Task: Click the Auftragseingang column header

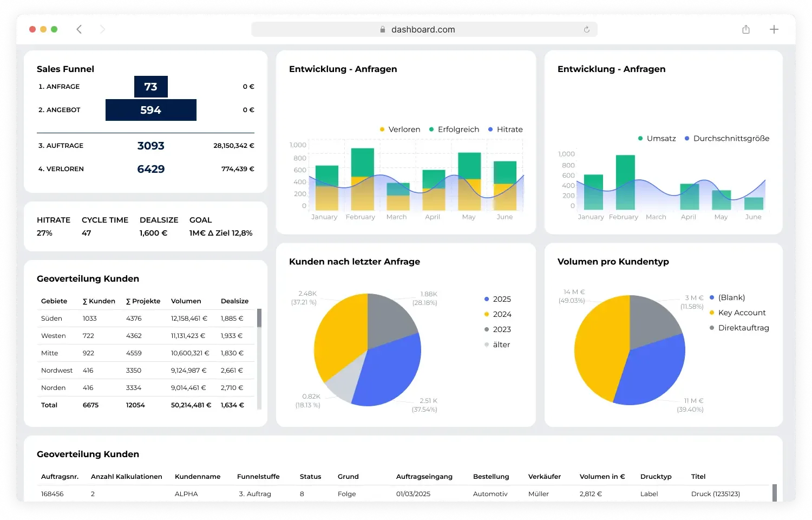Action: click(x=424, y=477)
